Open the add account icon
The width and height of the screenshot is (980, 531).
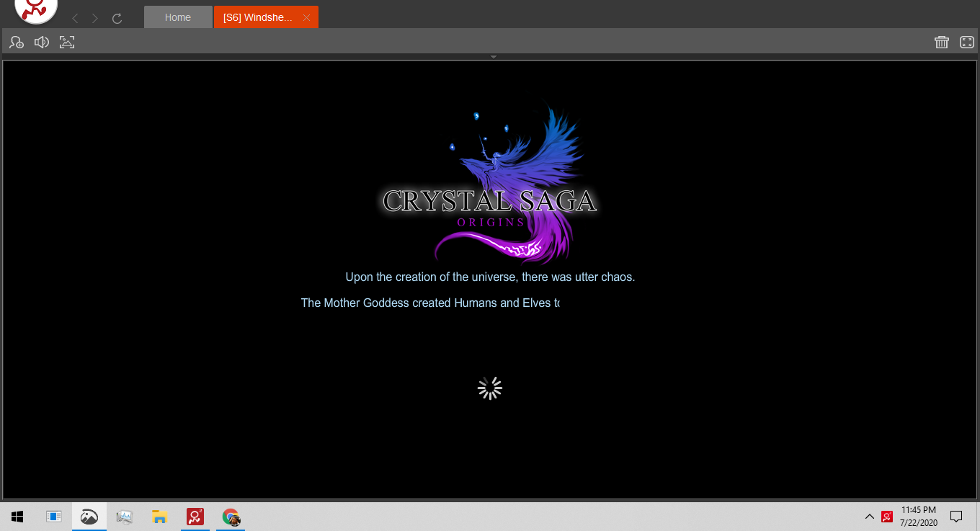tap(17, 43)
